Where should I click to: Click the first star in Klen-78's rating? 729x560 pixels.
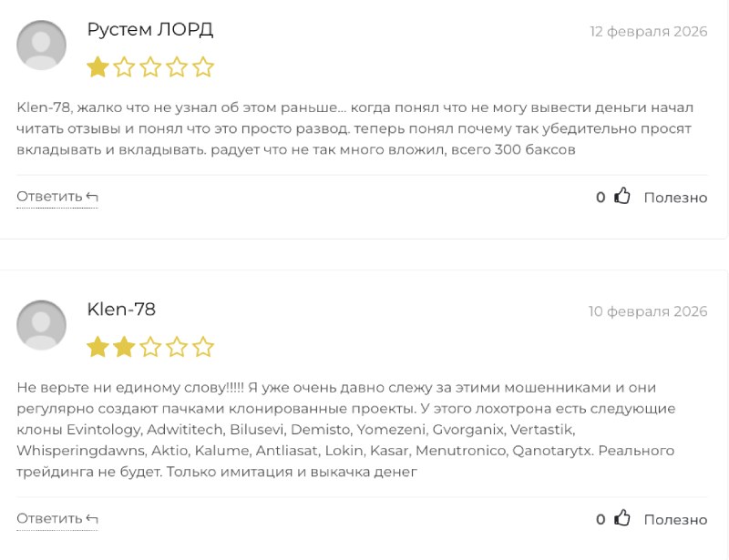pos(98,347)
